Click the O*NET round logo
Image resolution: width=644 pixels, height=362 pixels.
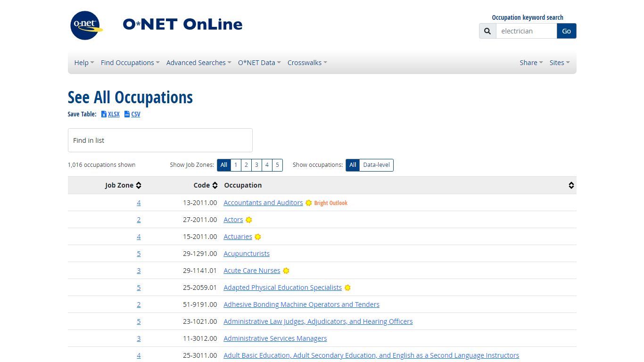86,25
